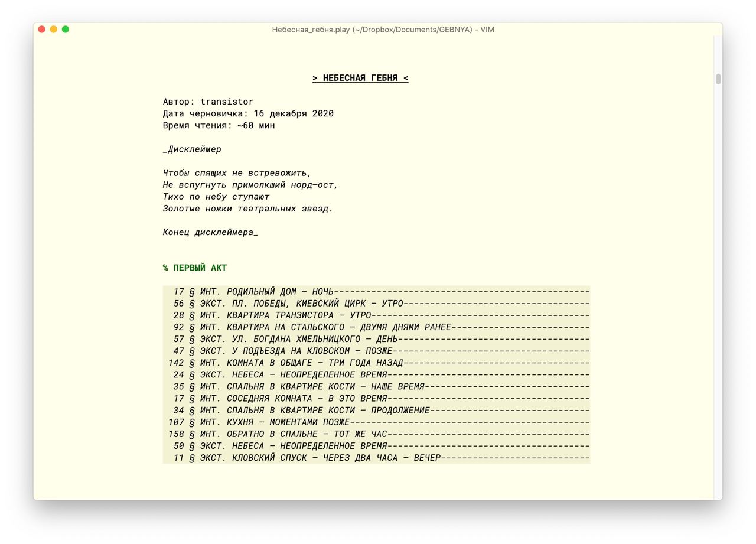Viewport: 756px width, 544px height.
Task: Click the line Золотые ножки театральных звезд
Action: pyautogui.click(x=248, y=209)
